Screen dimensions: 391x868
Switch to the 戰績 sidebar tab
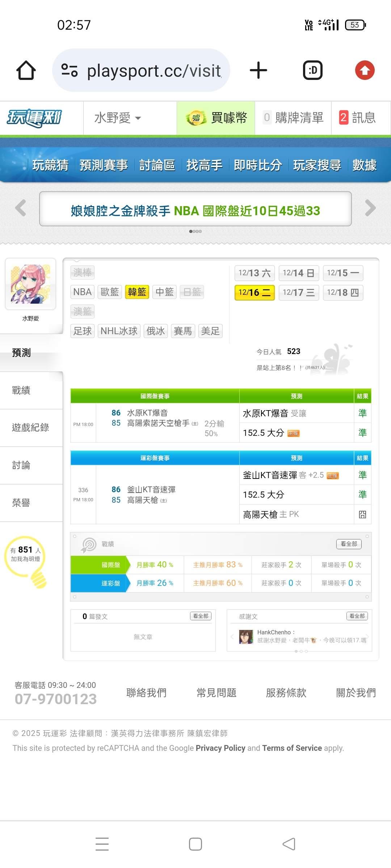pos(31,390)
